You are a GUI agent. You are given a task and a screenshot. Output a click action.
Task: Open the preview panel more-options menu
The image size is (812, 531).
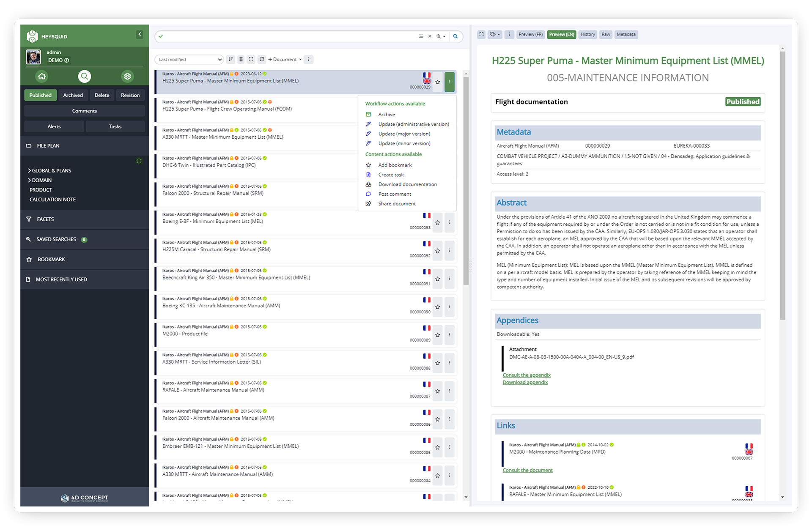[x=509, y=35]
